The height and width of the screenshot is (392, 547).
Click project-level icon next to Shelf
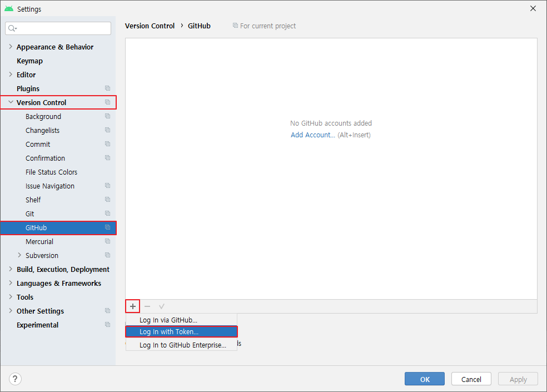coord(107,200)
